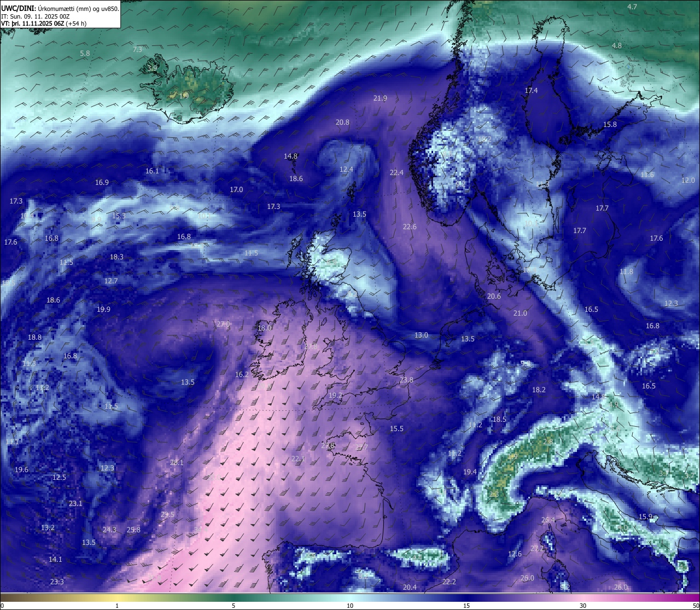
Task: Click the 13.2 map value
Action: pos(48,528)
